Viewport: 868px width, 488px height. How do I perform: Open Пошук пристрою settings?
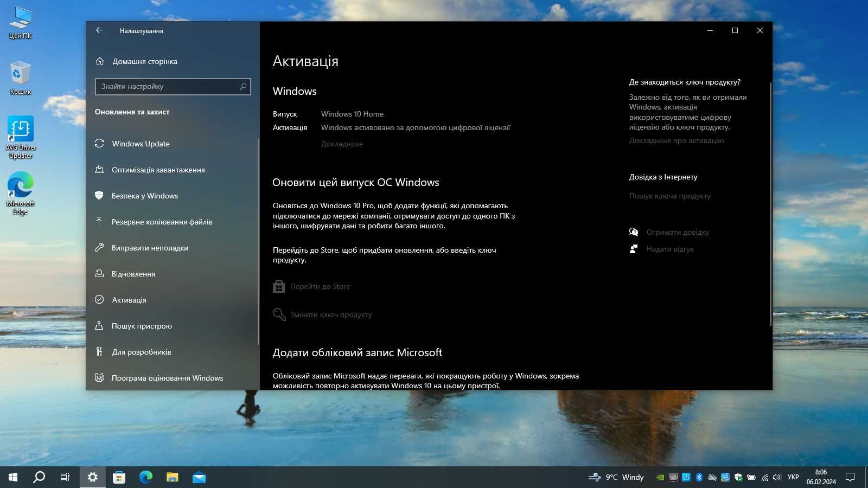coord(142,326)
